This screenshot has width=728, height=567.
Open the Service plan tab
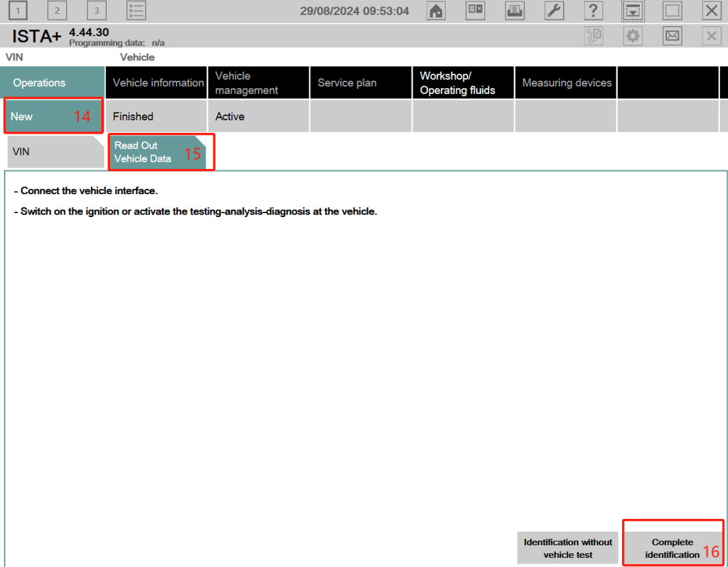click(x=361, y=83)
